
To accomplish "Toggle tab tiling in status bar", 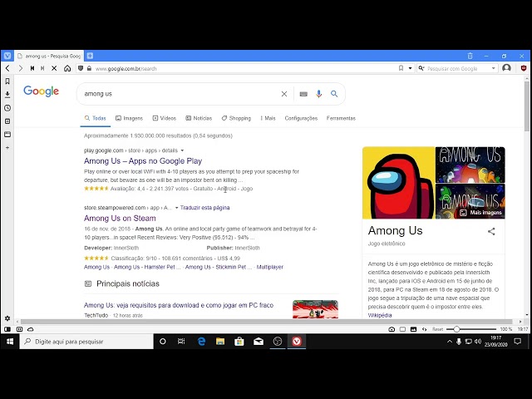I will 19,329.
